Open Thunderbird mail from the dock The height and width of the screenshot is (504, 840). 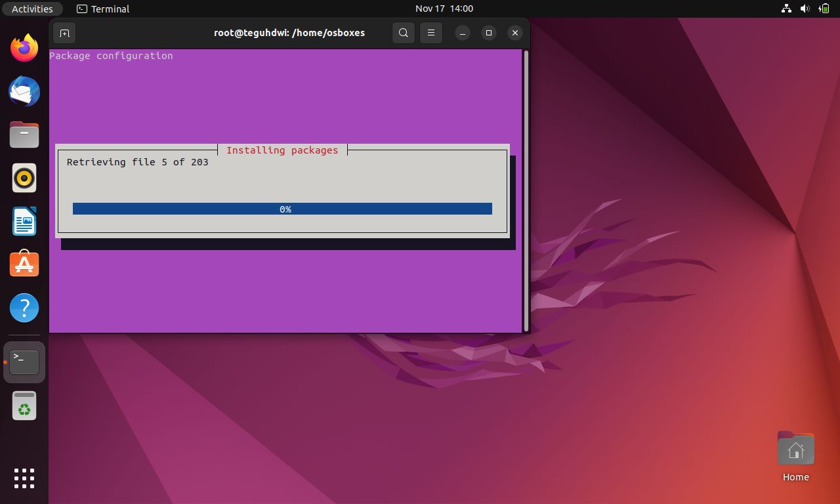(x=24, y=92)
